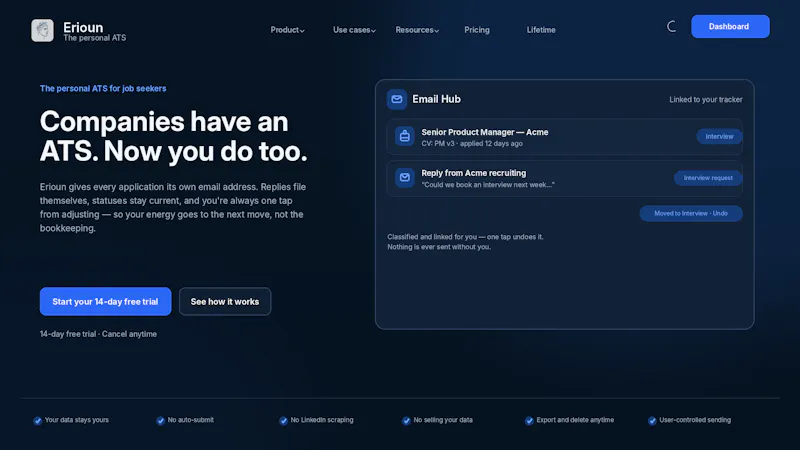Click 'No selling your data' text
The height and width of the screenshot is (450, 800).
click(x=443, y=420)
